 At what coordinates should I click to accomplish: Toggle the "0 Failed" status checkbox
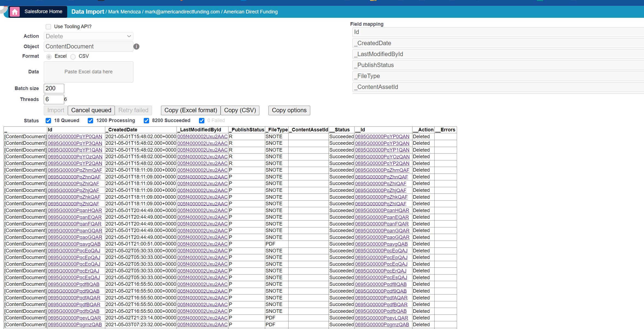(201, 120)
